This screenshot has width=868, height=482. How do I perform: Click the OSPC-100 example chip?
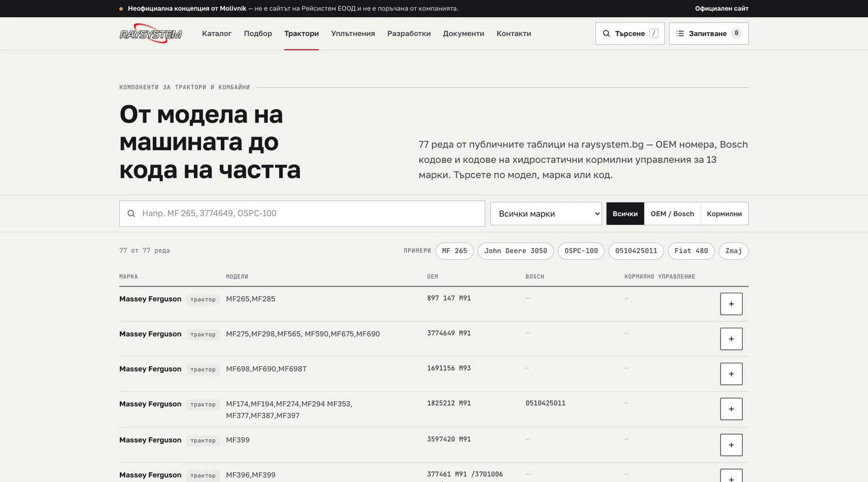coord(581,251)
